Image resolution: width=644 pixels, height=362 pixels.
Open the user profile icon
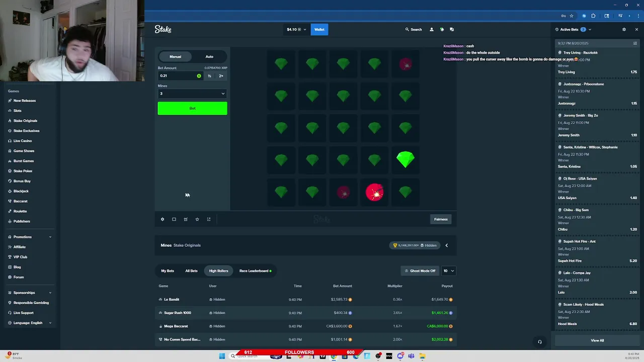[431, 29]
